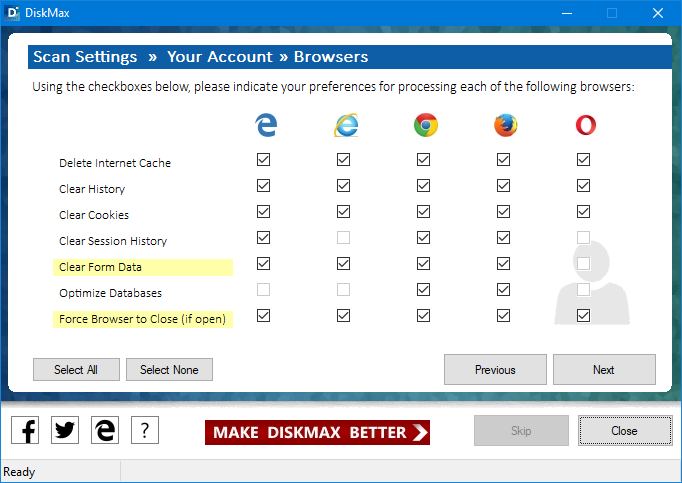Image resolution: width=682 pixels, height=483 pixels.
Task: Open the Make DiskMax Better banner
Action: pyautogui.click(x=317, y=432)
